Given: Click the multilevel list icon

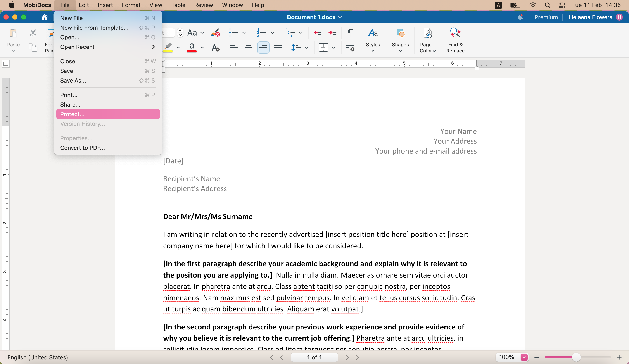Looking at the screenshot, I should click(x=290, y=33).
